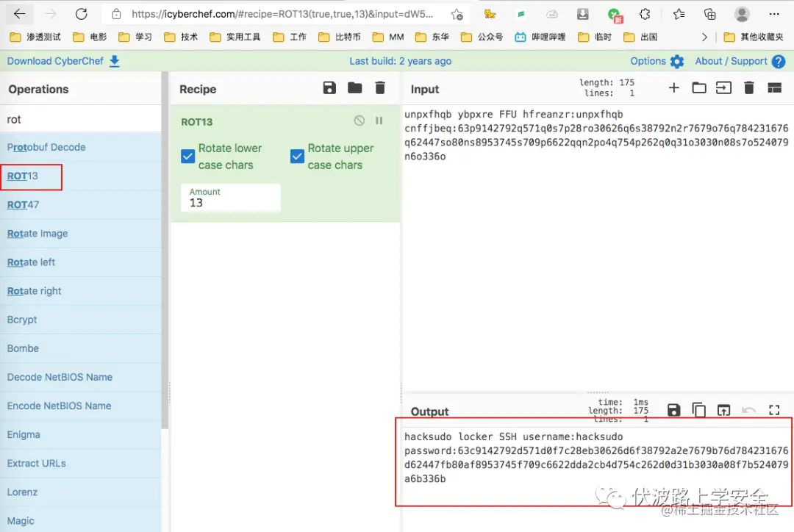Screen dimensions: 794x532
Task: Click the operations search box
Action: pyautogui.click(x=81, y=119)
